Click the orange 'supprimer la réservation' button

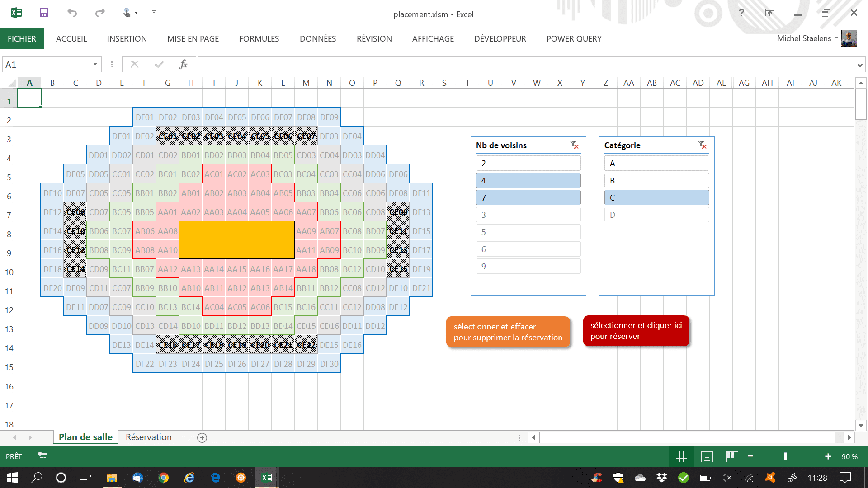(508, 332)
